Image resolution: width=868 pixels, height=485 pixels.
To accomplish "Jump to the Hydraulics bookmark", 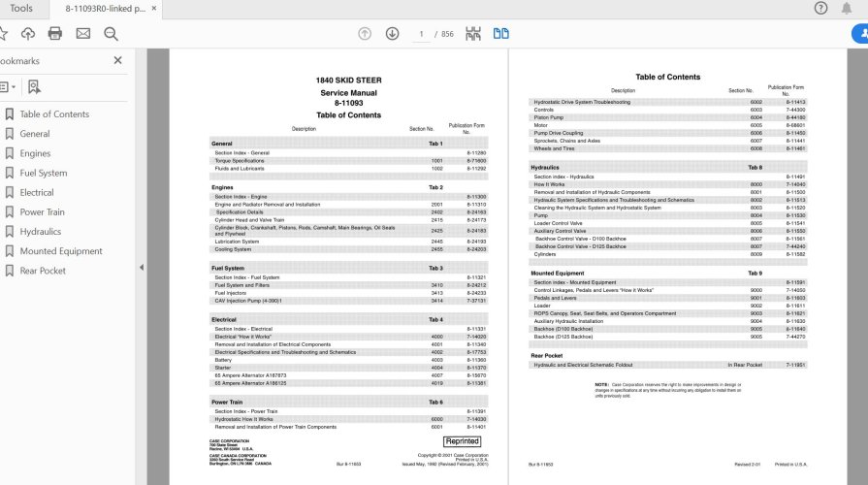I will click(x=40, y=232).
